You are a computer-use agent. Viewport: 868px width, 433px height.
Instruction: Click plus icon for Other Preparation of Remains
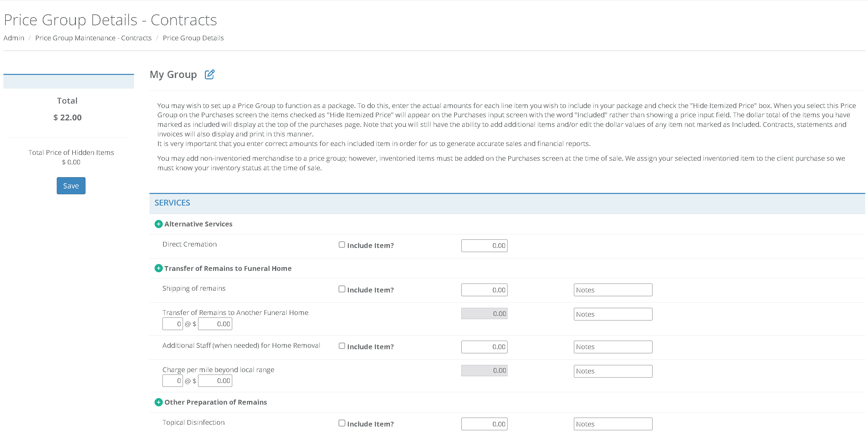(x=158, y=402)
